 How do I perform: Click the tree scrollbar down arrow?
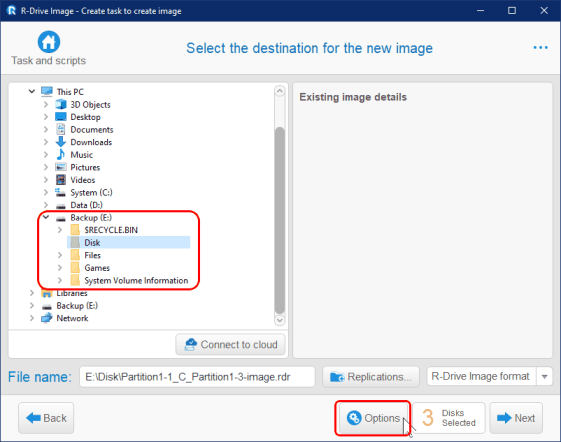click(x=280, y=320)
